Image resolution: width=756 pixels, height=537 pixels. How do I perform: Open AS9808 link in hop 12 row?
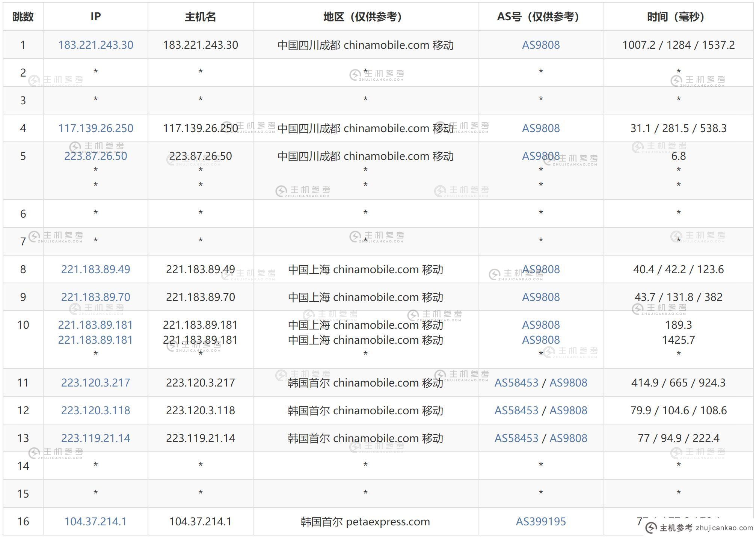click(x=568, y=411)
